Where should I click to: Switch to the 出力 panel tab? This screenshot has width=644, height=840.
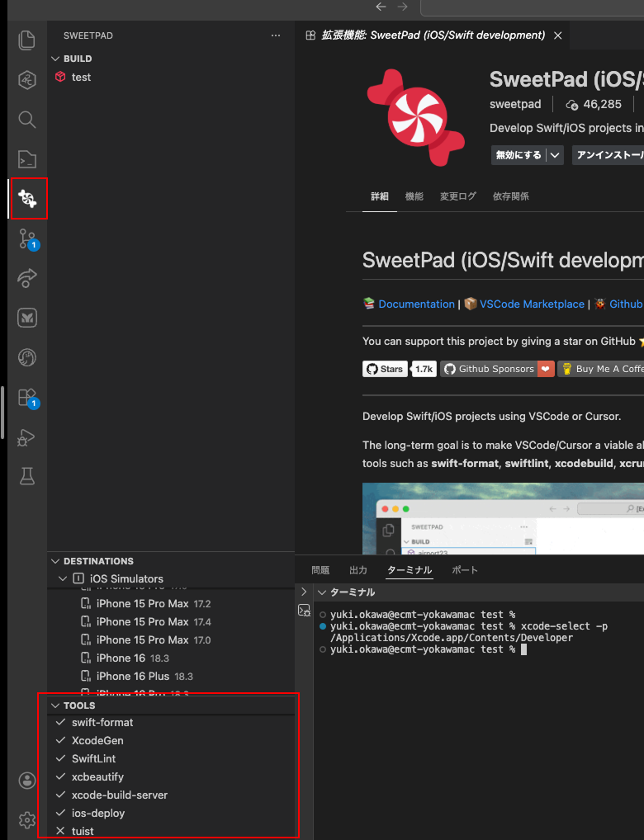point(358,570)
